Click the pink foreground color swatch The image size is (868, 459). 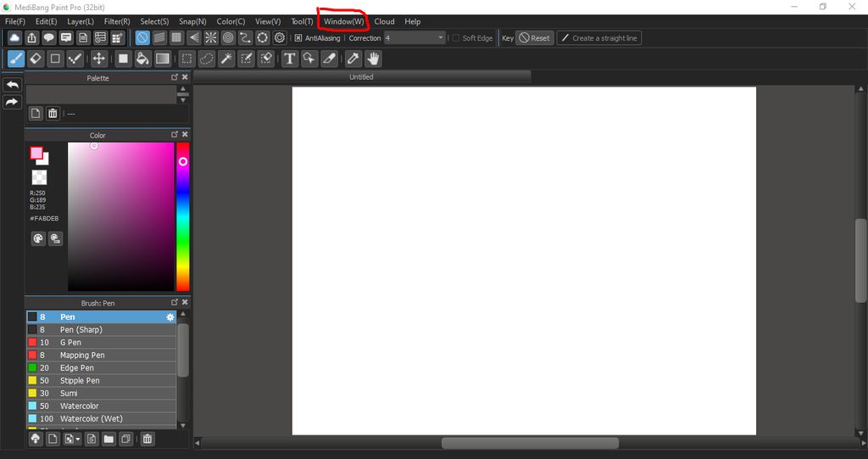[x=36, y=153]
